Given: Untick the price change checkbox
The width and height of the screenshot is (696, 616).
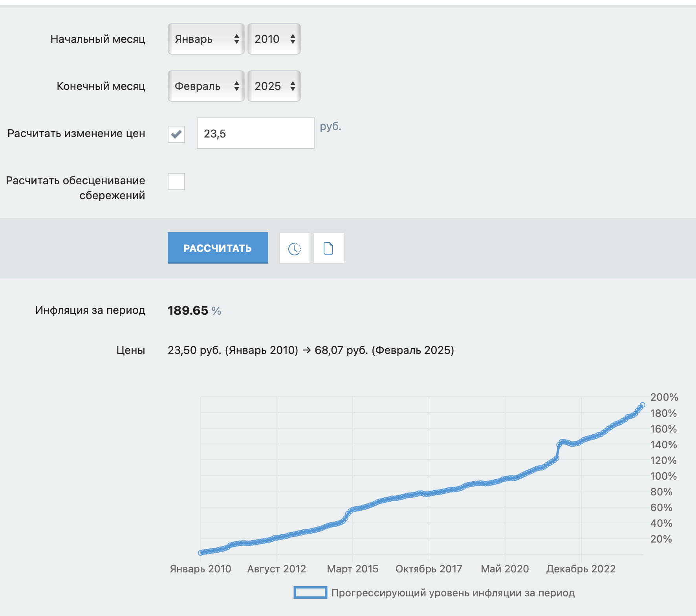Looking at the screenshot, I should pos(176,134).
